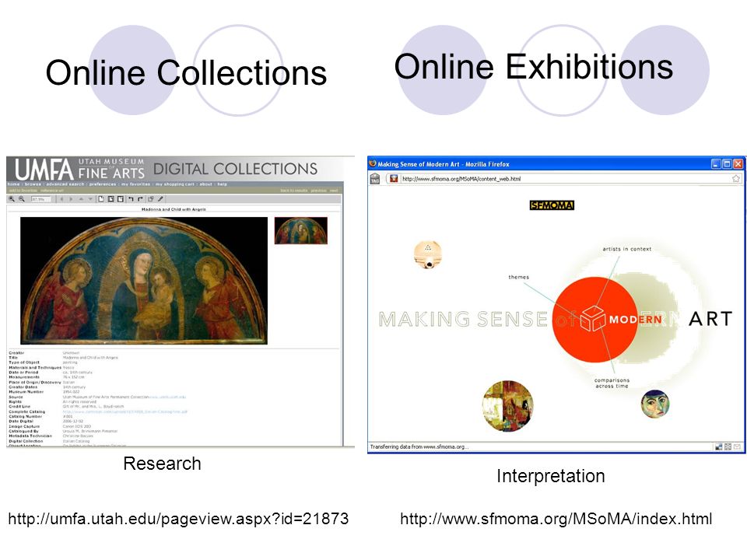747x560 pixels.
Task: Click the Firefox logo in title bar
Action: point(373,163)
